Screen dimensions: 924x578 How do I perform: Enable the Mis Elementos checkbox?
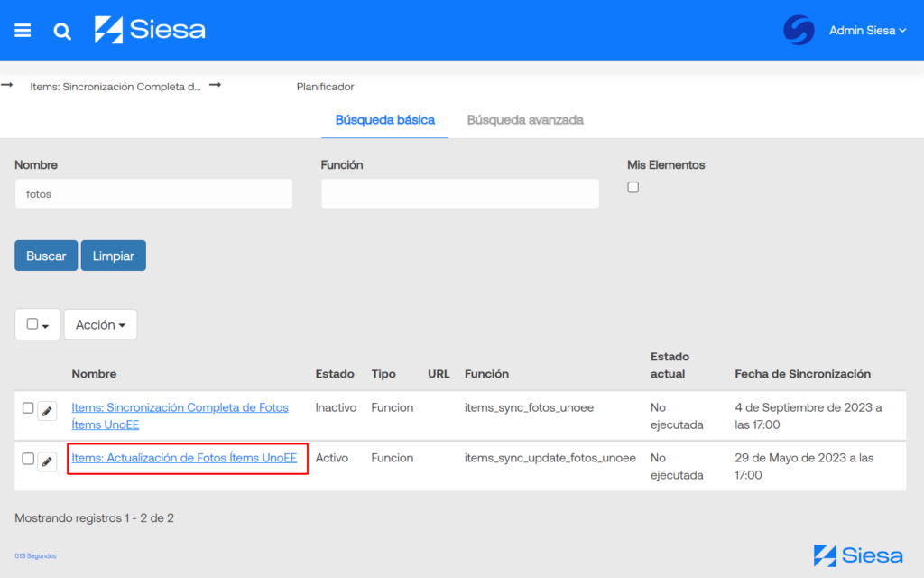pyautogui.click(x=633, y=186)
